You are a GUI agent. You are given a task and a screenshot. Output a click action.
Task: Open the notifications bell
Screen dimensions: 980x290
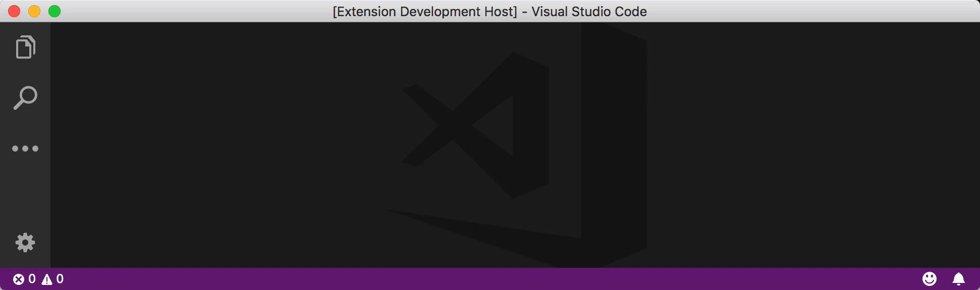click(958, 279)
